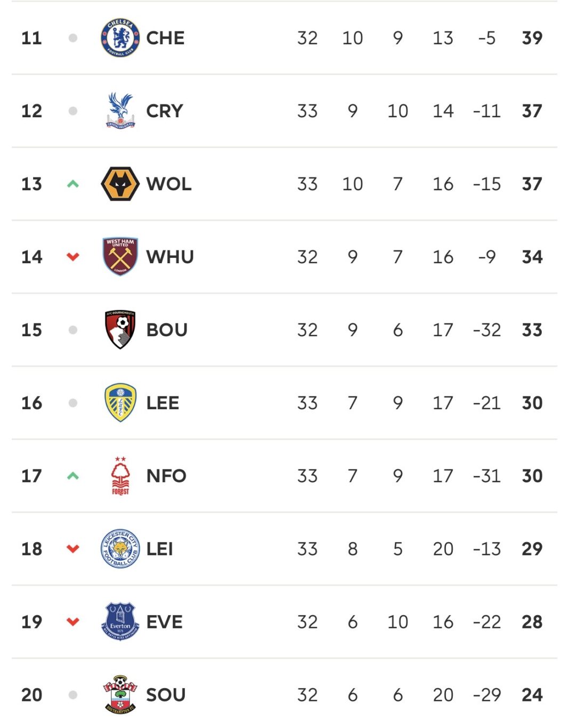Select the Leeds United shield crest
The height and width of the screenshot is (728, 569).
[x=120, y=403]
